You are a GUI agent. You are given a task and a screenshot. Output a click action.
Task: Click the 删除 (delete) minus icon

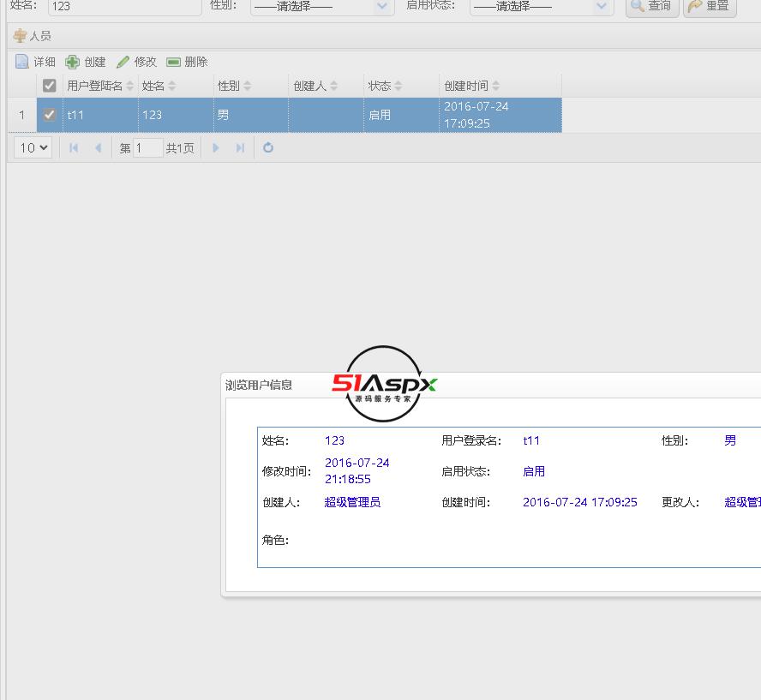click(173, 62)
